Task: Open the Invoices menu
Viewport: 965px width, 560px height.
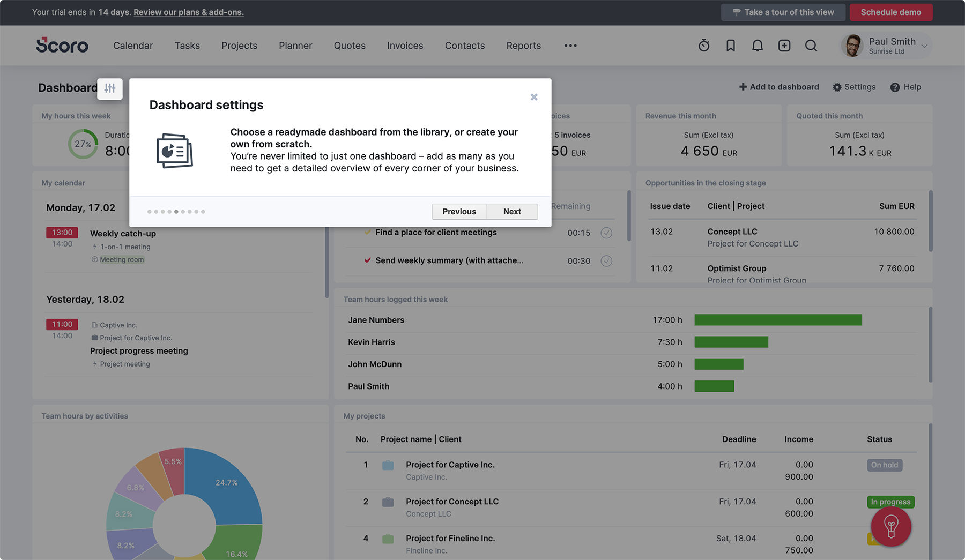Action: (405, 46)
